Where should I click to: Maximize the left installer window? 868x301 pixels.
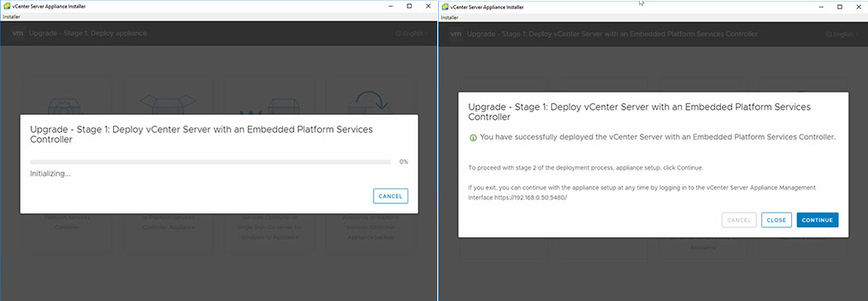tap(409, 6)
